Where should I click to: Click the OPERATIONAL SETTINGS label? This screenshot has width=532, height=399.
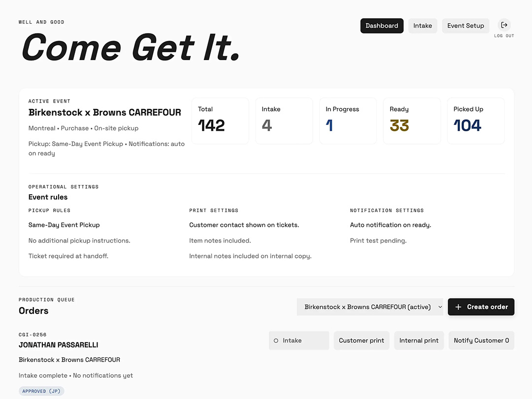[64, 187]
